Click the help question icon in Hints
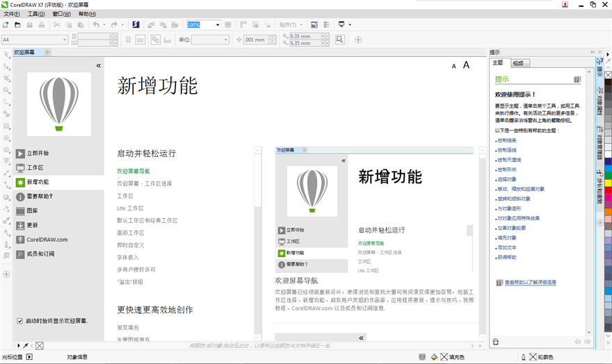 pyautogui.click(x=577, y=79)
